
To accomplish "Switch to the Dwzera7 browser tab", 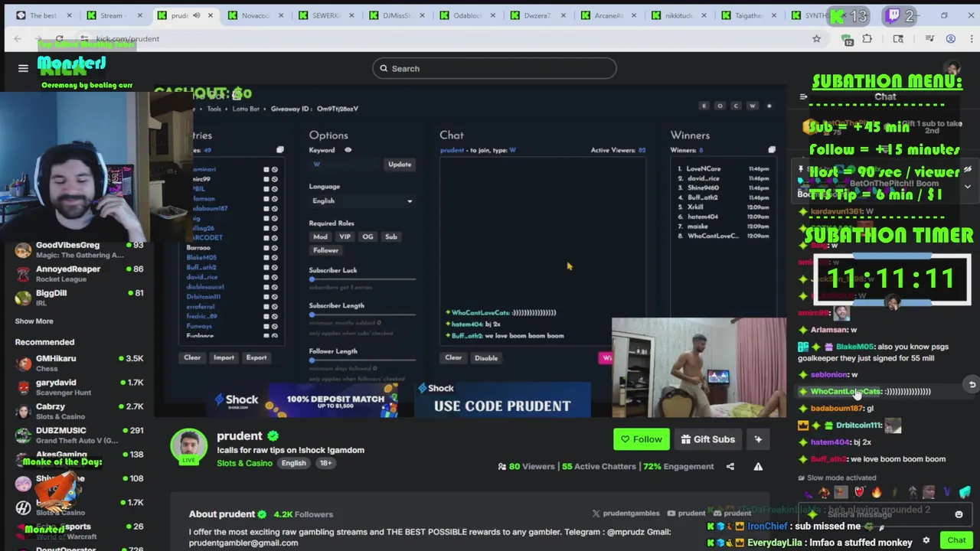I will click(x=537, y=15).
